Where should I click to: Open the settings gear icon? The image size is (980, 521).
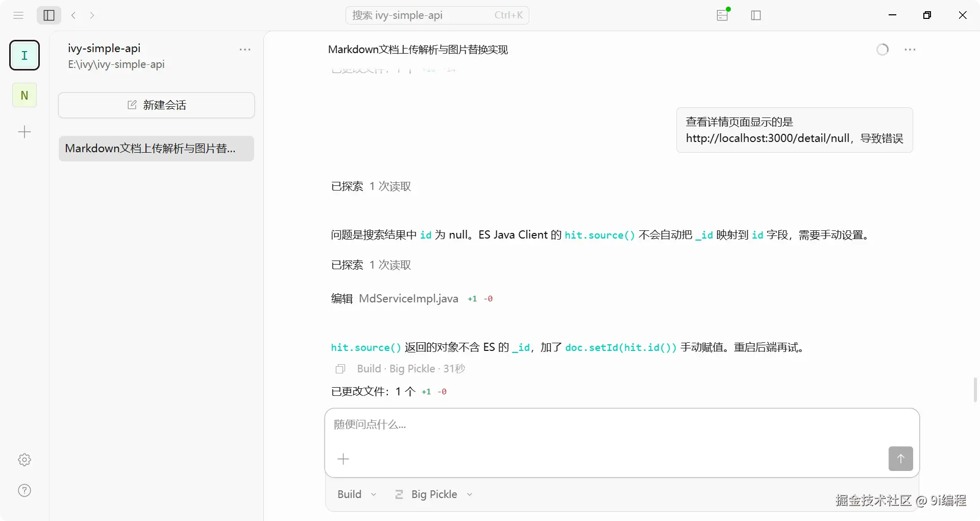point(24,460)
